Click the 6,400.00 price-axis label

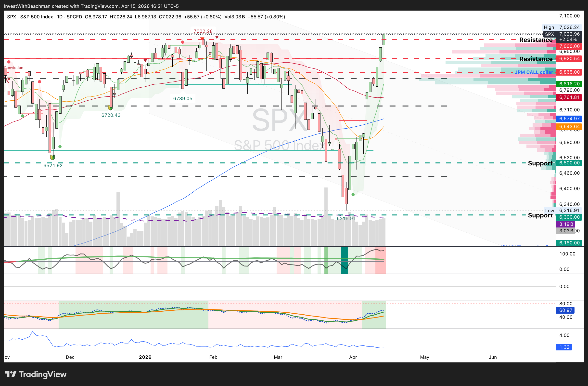tap(569, 188)
